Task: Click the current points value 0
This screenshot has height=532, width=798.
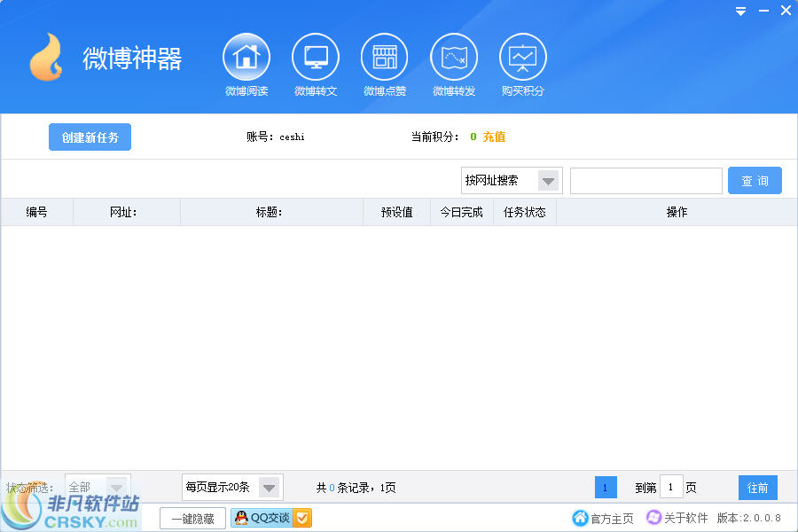Action: [473, 137]
